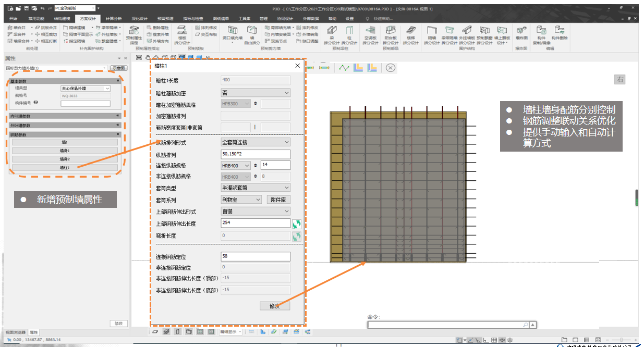
Task: Click green refresh icon beside 上部钢筋伸出长度
Action: tap(297, 224)
